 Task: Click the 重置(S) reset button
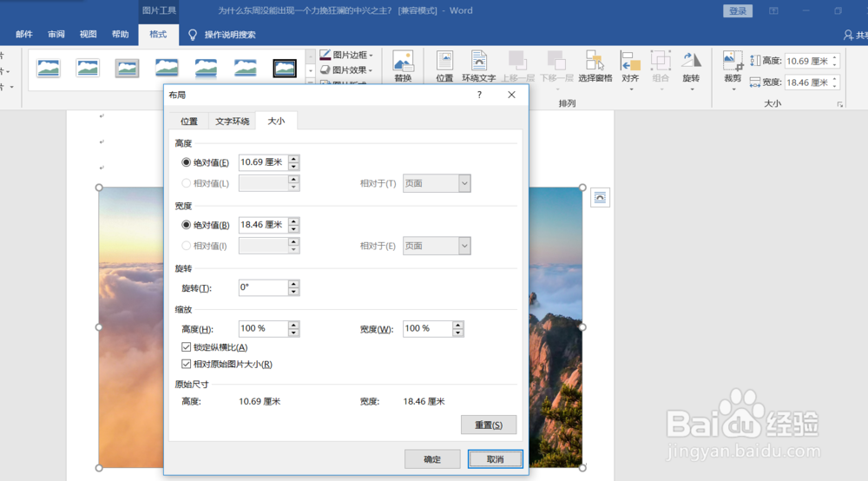coord(488,425)
